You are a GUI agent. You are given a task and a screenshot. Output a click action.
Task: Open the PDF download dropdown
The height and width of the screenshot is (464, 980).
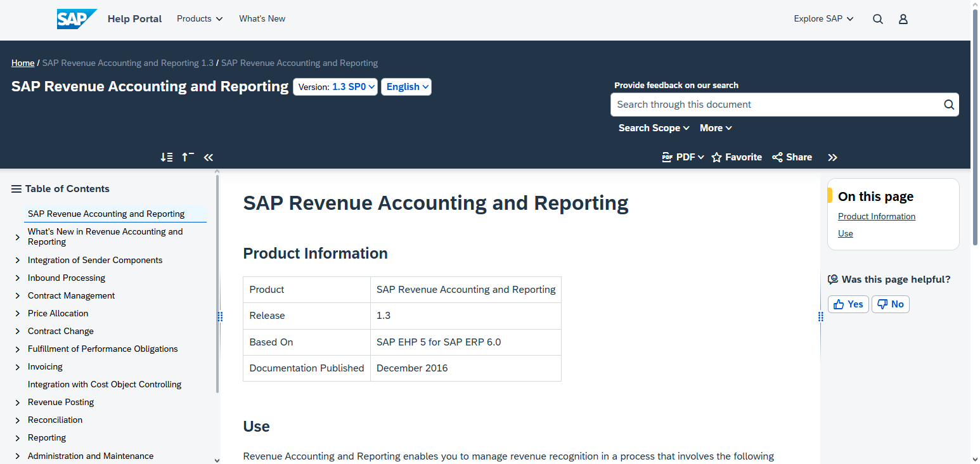click(x=683, y=157)
